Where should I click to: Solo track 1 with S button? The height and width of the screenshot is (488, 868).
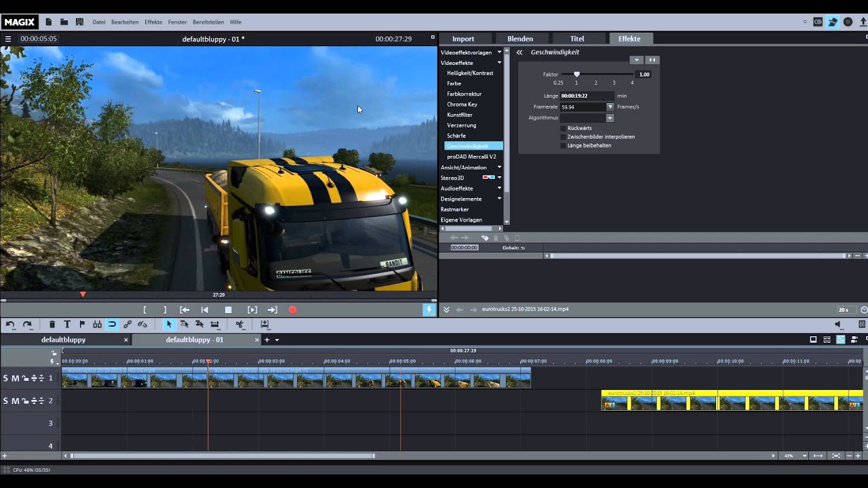(x=6, y=378)
